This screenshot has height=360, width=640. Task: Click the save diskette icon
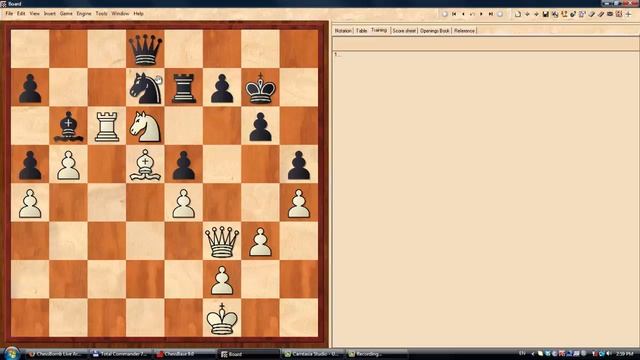(545, 14)
